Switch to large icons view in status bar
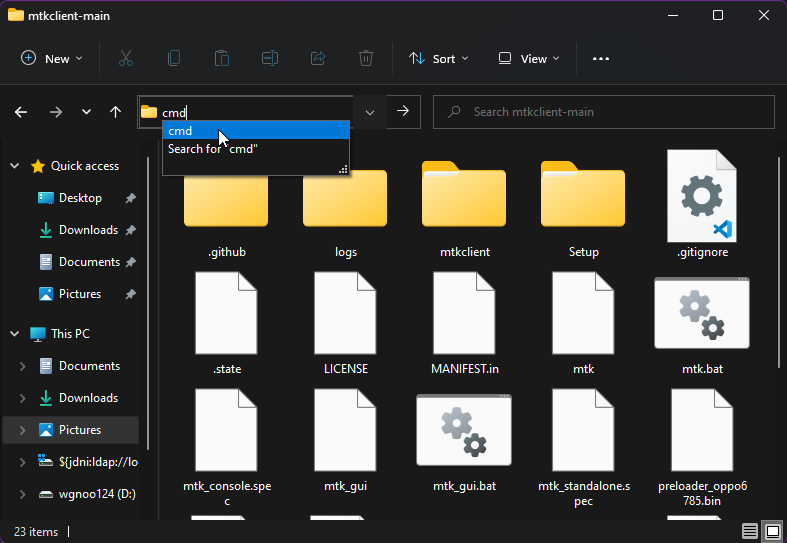This screenshot has width=787, height=543. (x=773, y=531)
